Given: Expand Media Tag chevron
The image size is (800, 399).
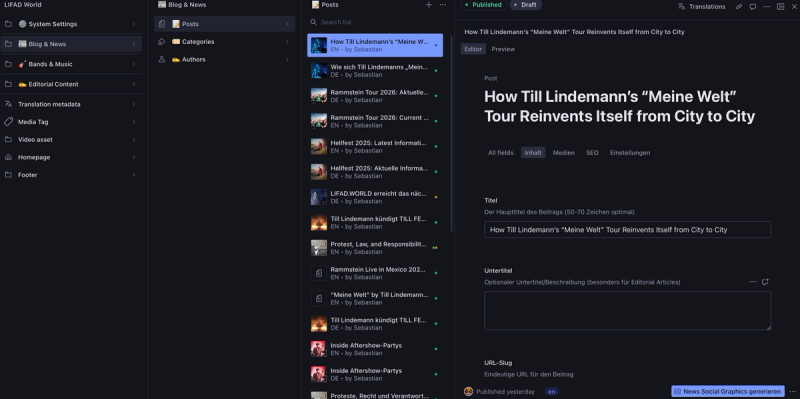Looking at the screenshot, I should pos(134,122).
